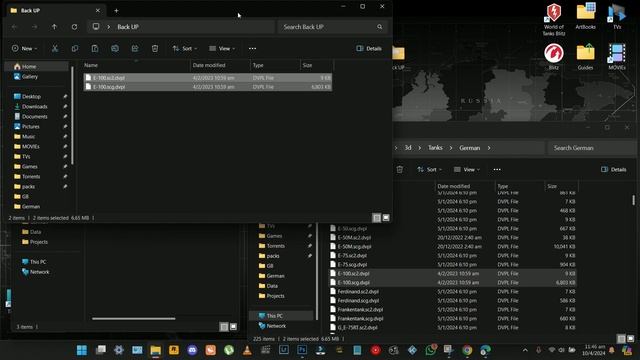Viewport: 640px width, 360px height.
Task: Select E-75.sc2.dvpl in German window
Action: [x=452, y=256]
